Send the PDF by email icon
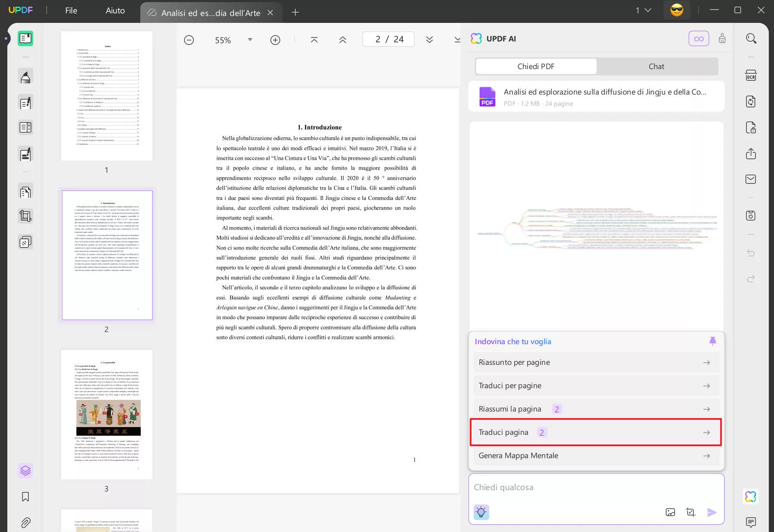Screen dimensions: 774x532 [751, 179]
